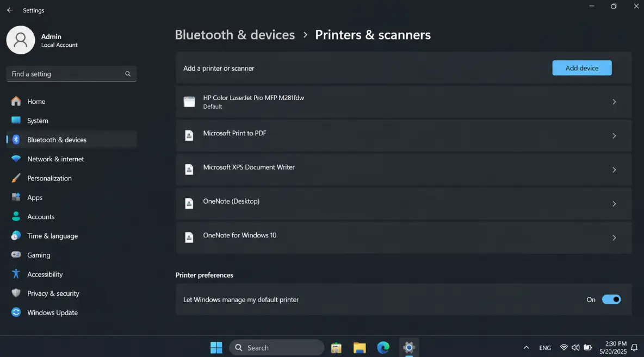This screenshot has width=644, height=357.
Task: Click the Add device button
Action: [581, 68]
